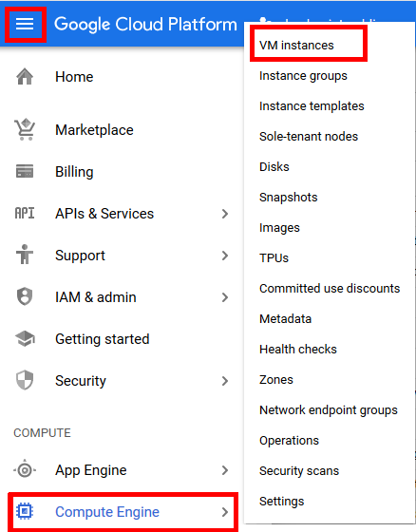The height and width of the screenshot is (532, 416).
Task: Expand the APIs & Services submenu arrow
Action: [x=225, y=214]
